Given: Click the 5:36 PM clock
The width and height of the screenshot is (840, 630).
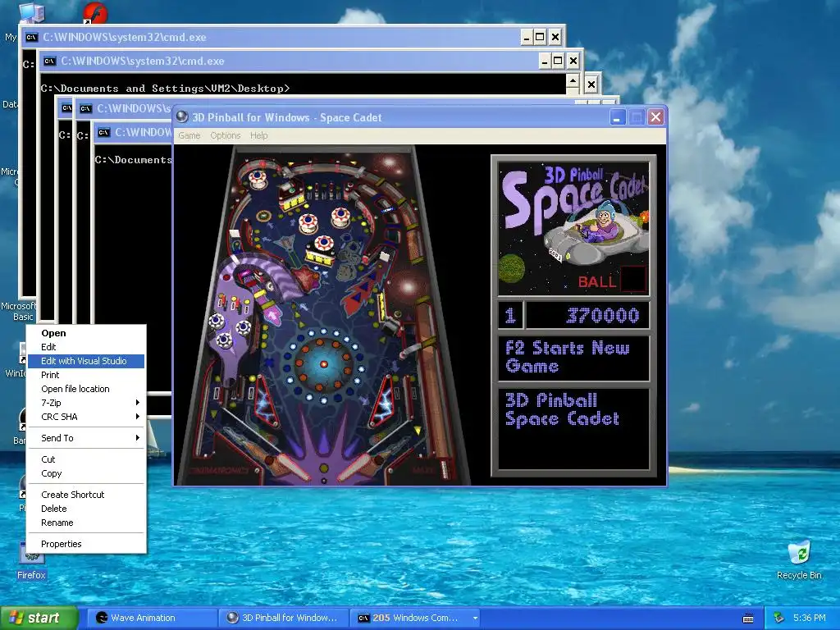Looking at the screenshot, I should tap(810, 619).
